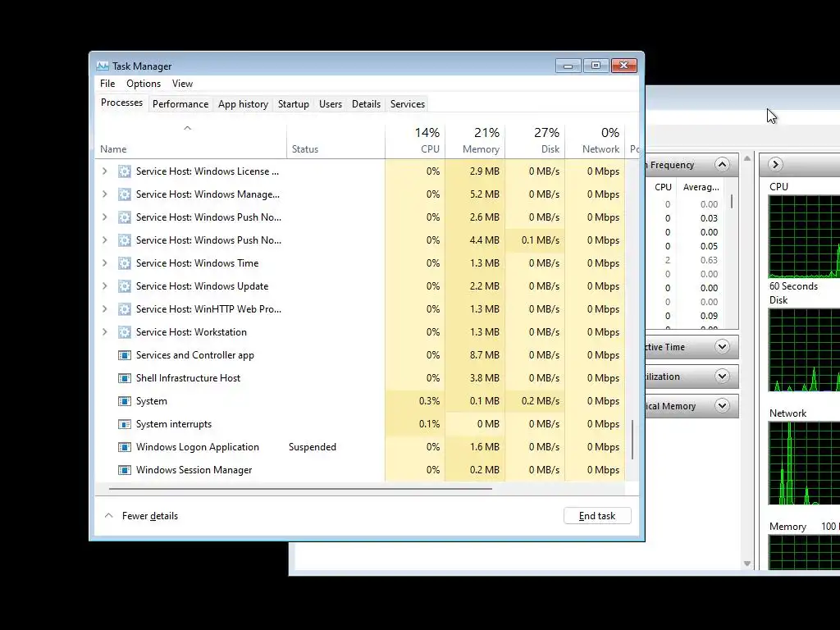Switch to the Users tab
The height and width of the screenshot is (630, 840).
[x=331, y=104]
